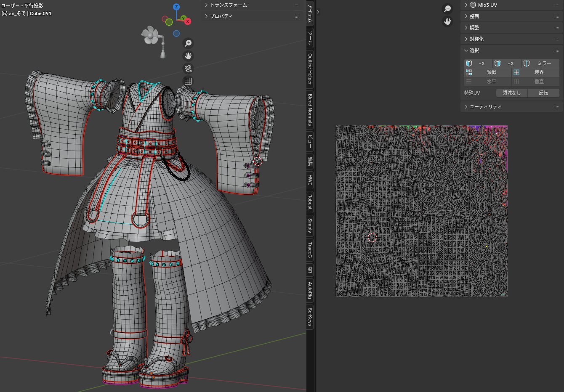Click the 水平 horizontal select button
This screenshot has width=564, height=392.
(488, 82)
